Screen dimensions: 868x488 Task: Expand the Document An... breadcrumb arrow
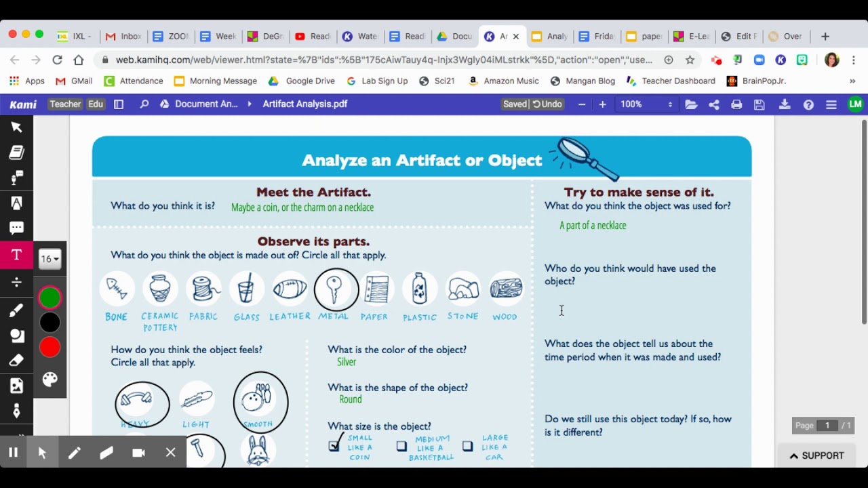(250, 104)
